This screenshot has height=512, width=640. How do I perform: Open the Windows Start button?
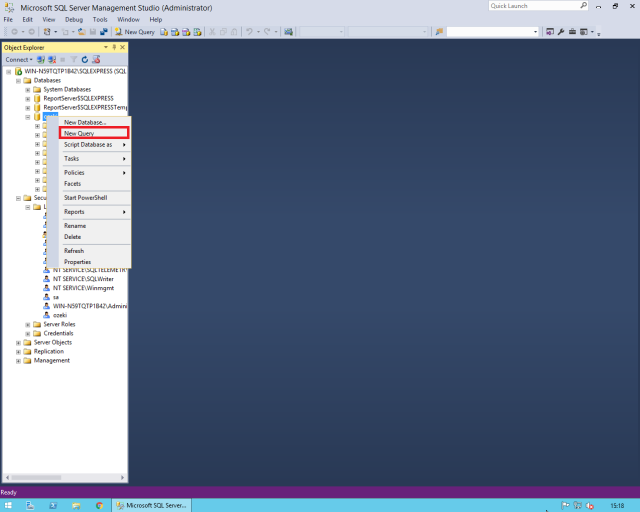pos(8,505)
